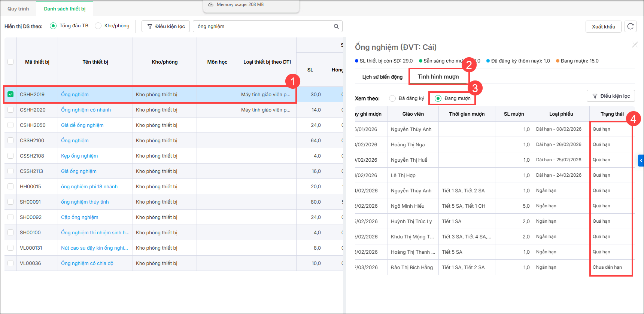Viewport: 644px width, 314px height.
Task: Tick the checkbox for CSHH2020 row
Action: [x=10, y=110]
